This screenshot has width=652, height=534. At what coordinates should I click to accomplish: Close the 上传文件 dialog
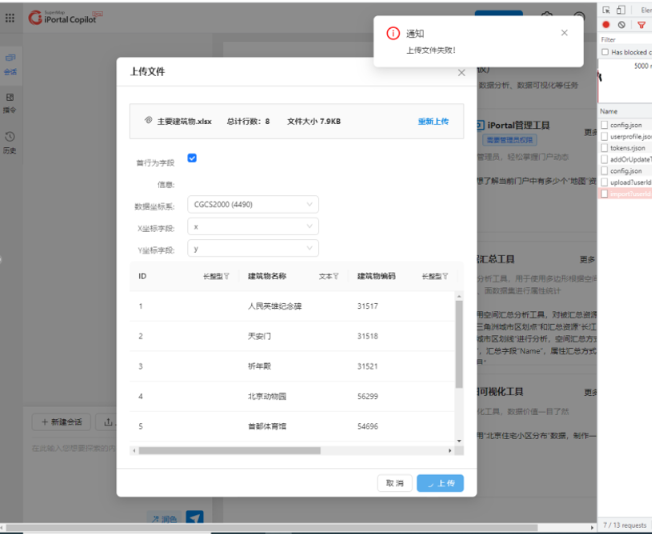coord(461,72)
